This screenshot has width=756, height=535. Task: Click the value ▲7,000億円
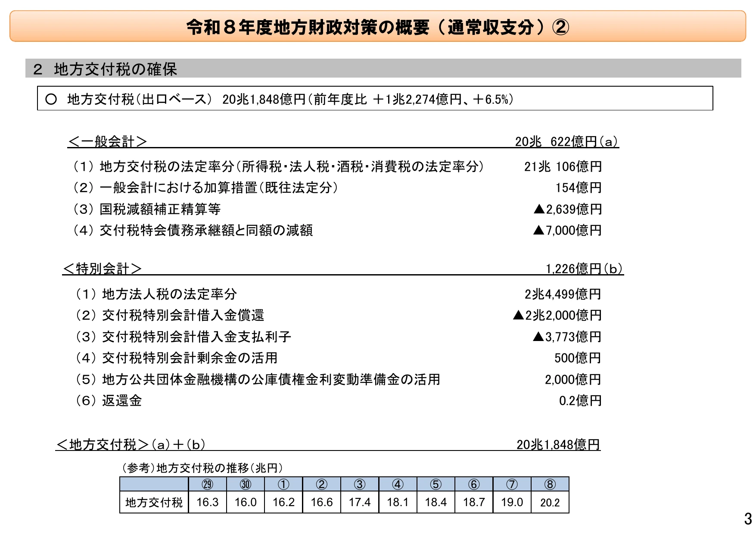[567, 230]
